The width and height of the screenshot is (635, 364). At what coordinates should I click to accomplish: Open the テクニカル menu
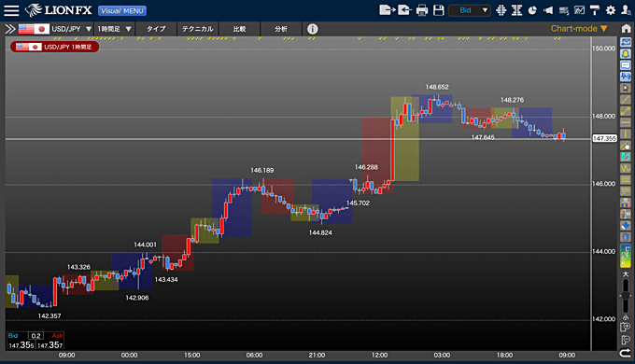pyautogui.click(x=197, y=29)
